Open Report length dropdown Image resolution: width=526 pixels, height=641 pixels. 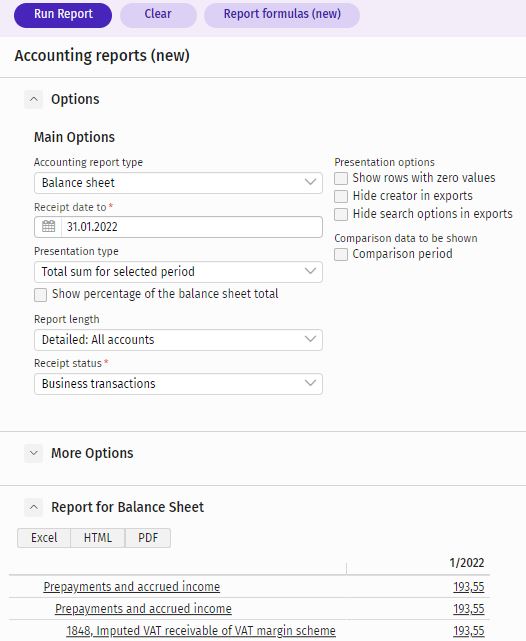[178, 340]
